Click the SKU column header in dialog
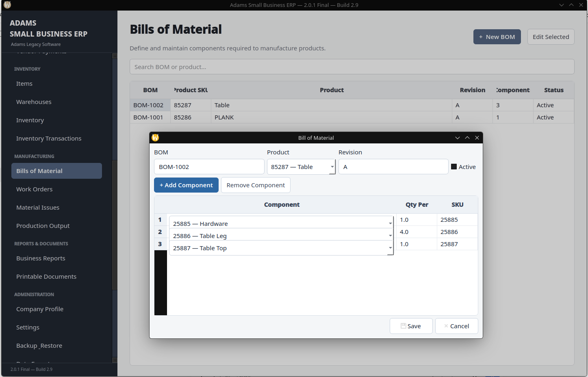 [457, 205]
